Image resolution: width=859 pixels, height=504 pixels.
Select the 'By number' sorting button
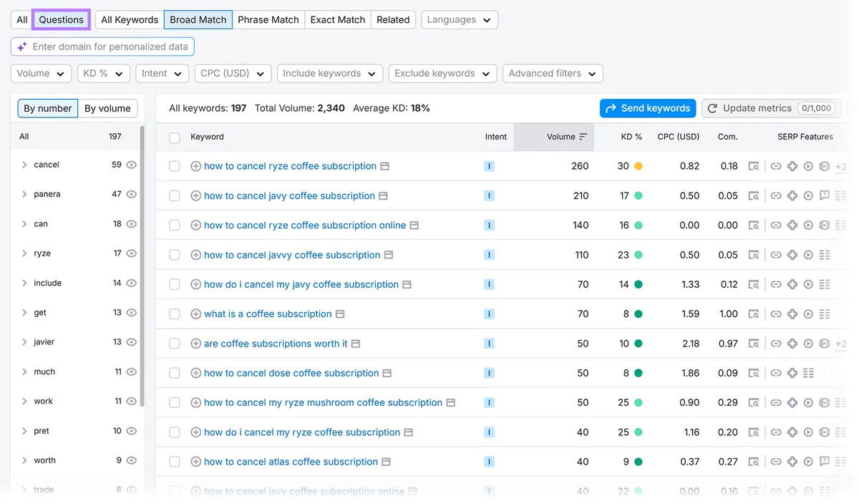(x=48, y=109)
